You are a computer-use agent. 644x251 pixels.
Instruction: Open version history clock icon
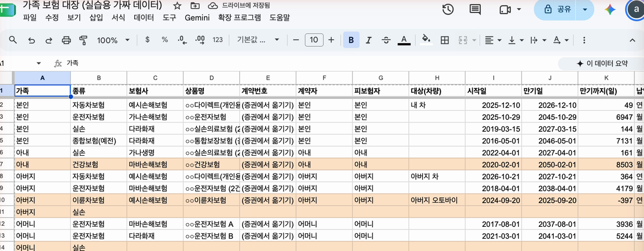click(x=448, y=10)
